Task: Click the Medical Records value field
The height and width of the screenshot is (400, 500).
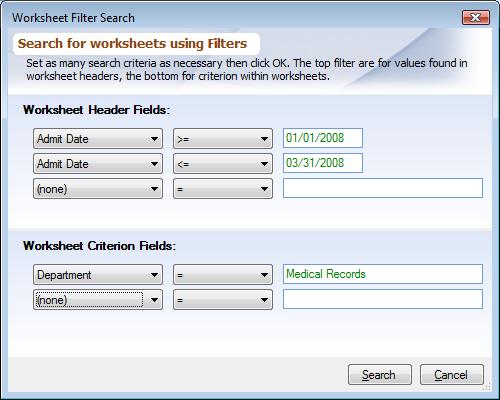Action: click(x=383, y=274)
